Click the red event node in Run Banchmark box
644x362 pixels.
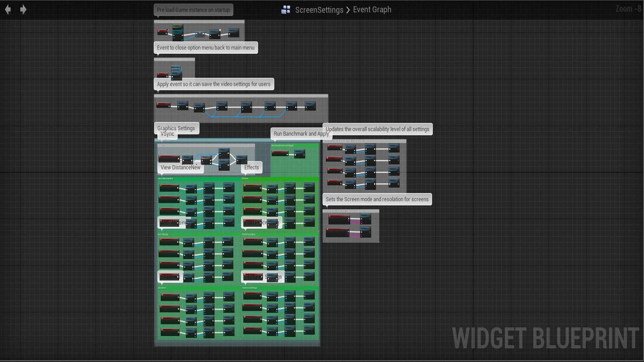(280, 154)
